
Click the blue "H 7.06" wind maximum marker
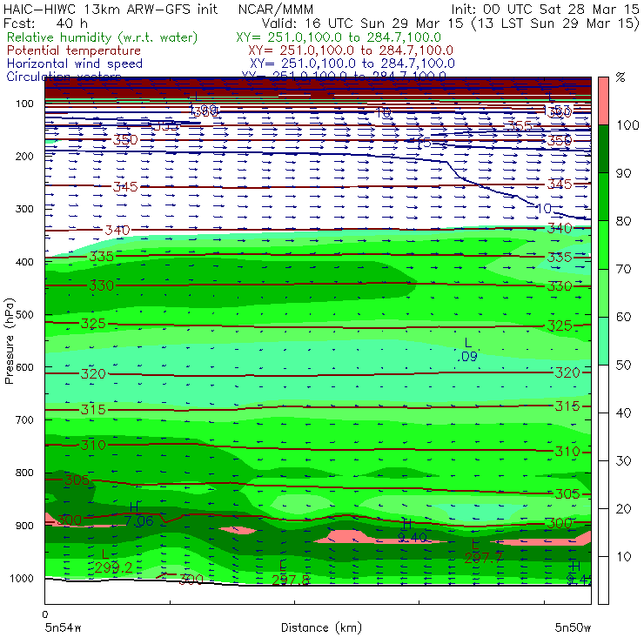click(x=139, y=514)
